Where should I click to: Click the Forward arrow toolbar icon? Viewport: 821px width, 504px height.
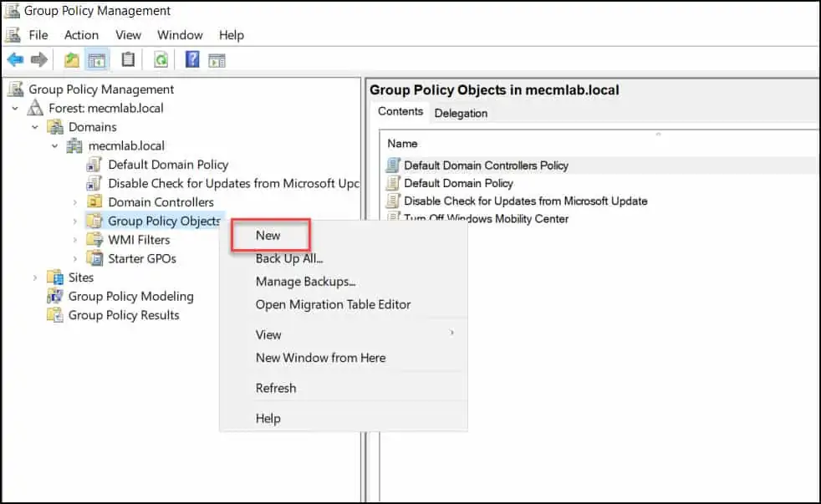tap(39, 60)
